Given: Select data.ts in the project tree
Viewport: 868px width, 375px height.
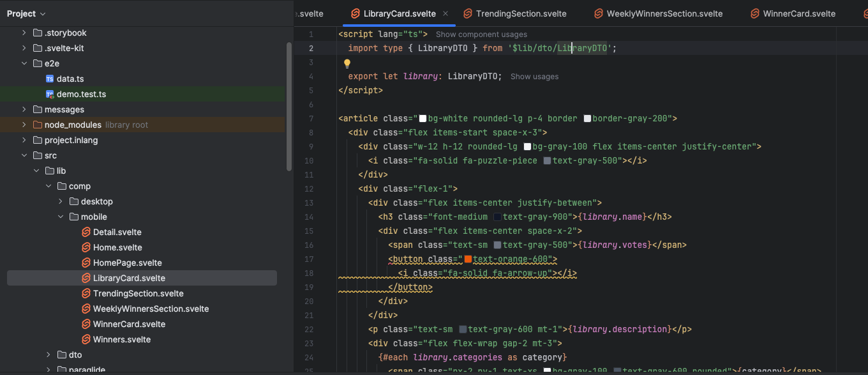Looking at the screenshot, I should point(70,79).
